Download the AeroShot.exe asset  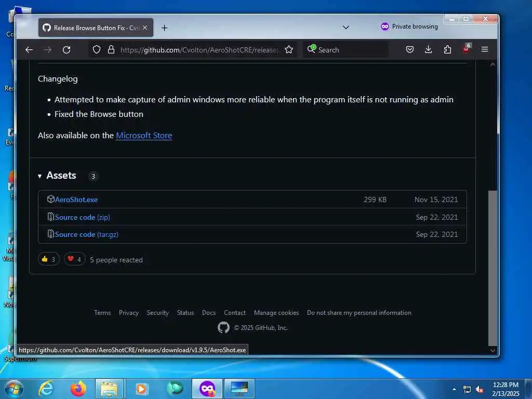click(x=76, y=199)
